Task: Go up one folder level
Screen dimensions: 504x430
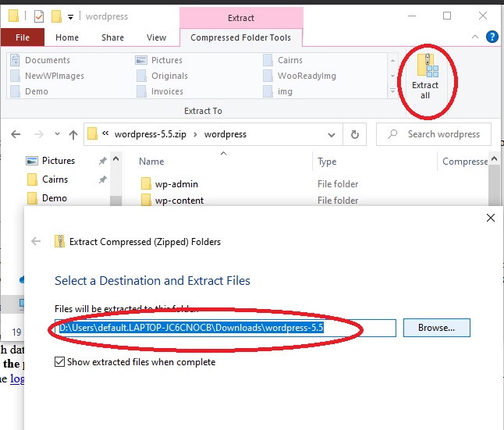Action: tap(73, 134)
